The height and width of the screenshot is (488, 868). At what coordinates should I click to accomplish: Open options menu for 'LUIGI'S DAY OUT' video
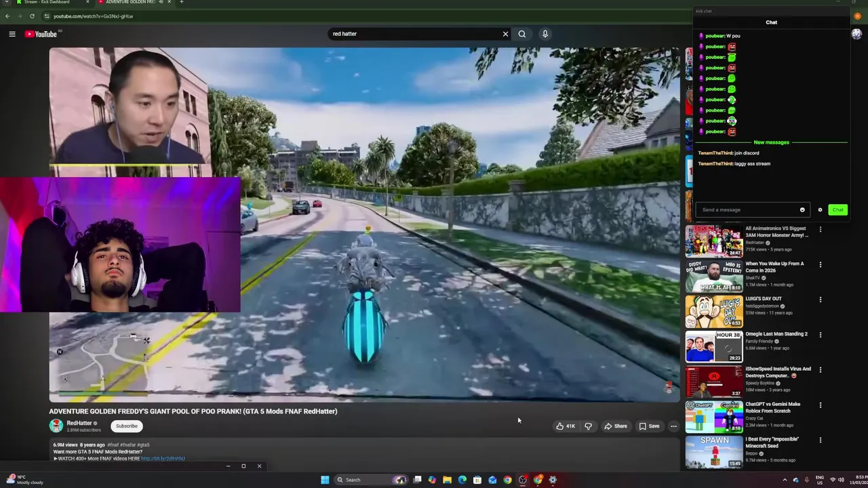(x=821, y=300)
